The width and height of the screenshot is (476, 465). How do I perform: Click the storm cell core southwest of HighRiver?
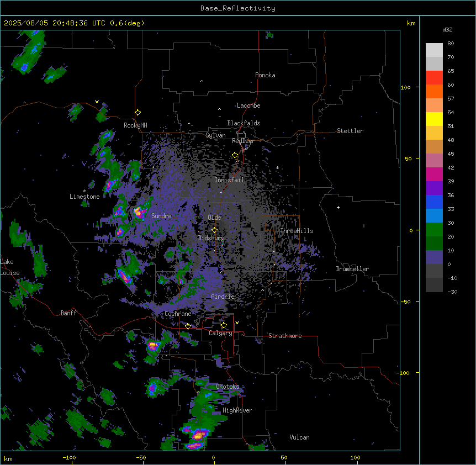pyautogui.click(x=199, y=435)
